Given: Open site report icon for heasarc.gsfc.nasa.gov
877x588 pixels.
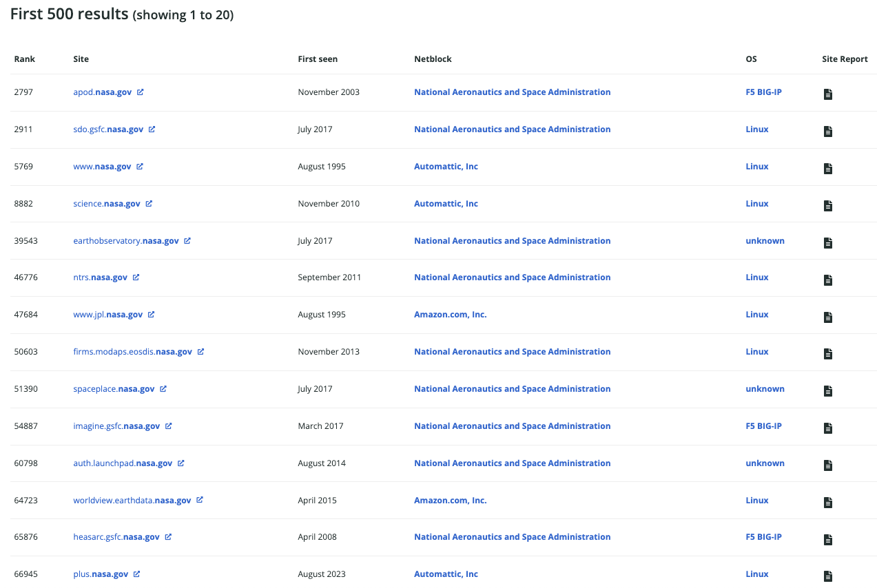Looking at the screenshot, I should [828, 540].
